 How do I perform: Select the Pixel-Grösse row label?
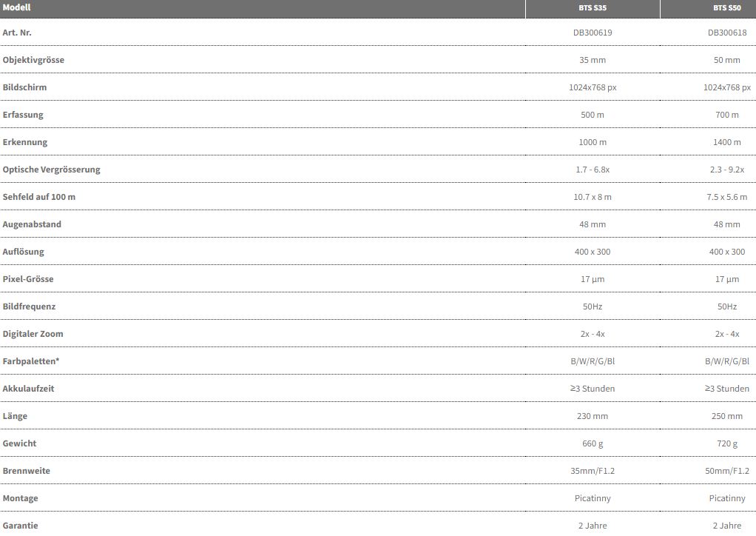tap(28, 279)
